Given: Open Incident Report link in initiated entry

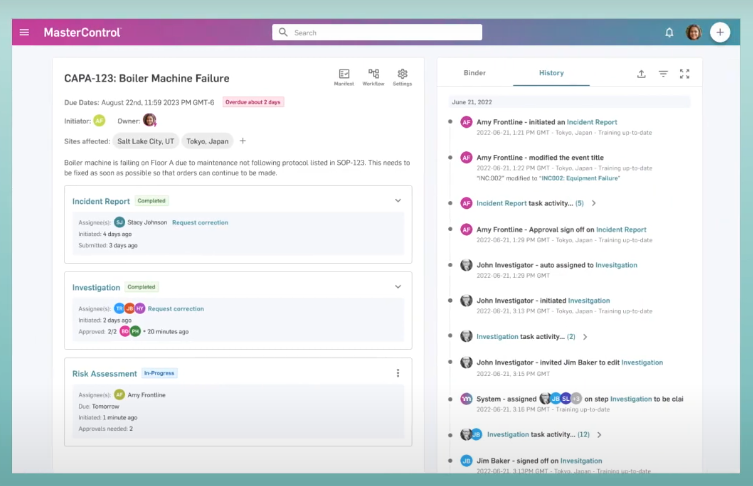Looking at the screenshot, I should [x=592, y=122].
